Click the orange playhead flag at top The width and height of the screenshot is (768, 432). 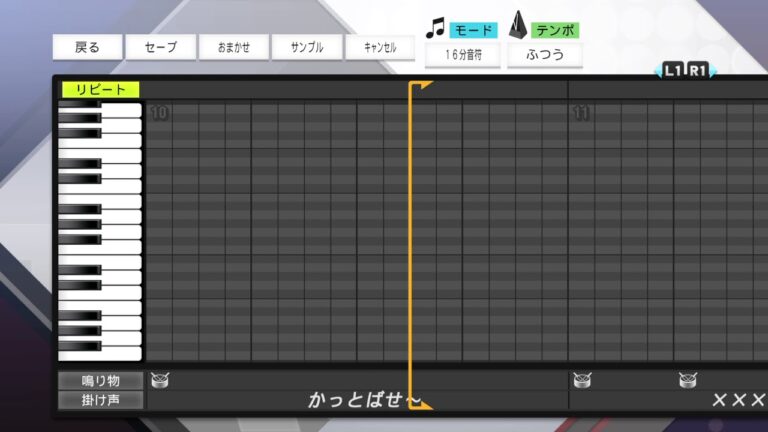coord(420,86)
